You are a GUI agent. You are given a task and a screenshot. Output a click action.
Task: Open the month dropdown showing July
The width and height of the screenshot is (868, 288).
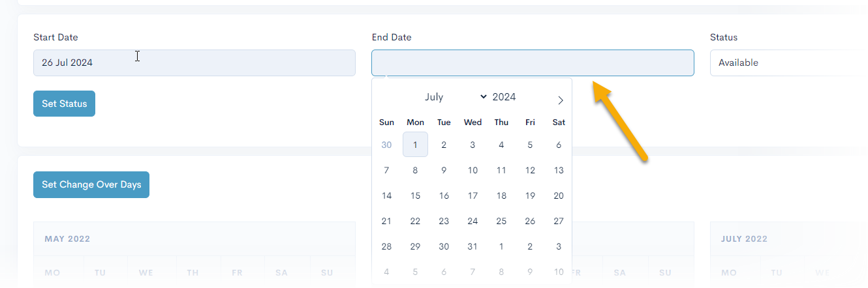tap(455, 97)
